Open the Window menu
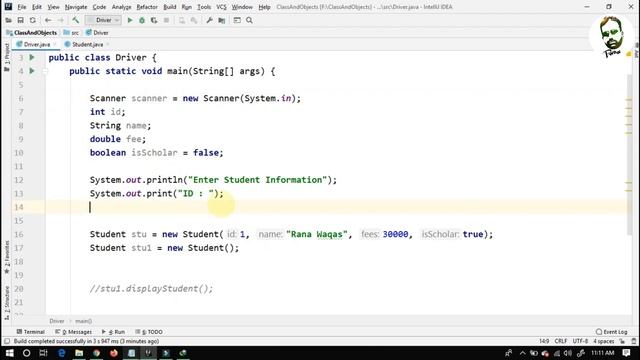 [x=242, y=7]
